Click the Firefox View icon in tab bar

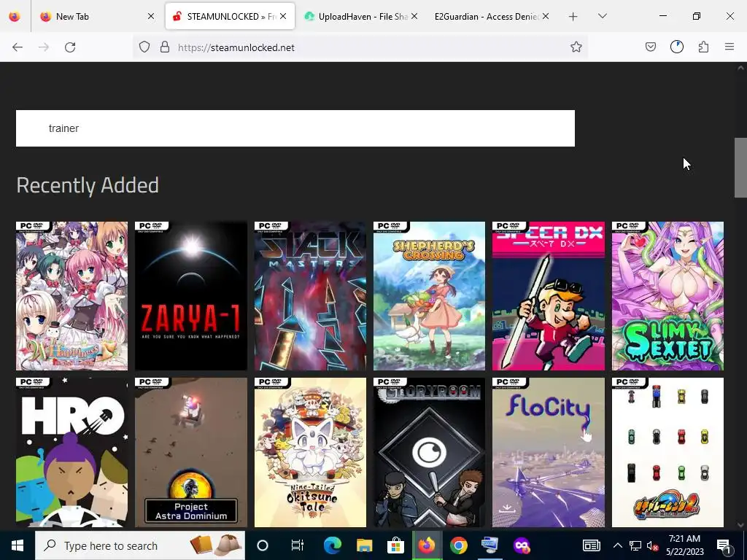click(15, 17)
